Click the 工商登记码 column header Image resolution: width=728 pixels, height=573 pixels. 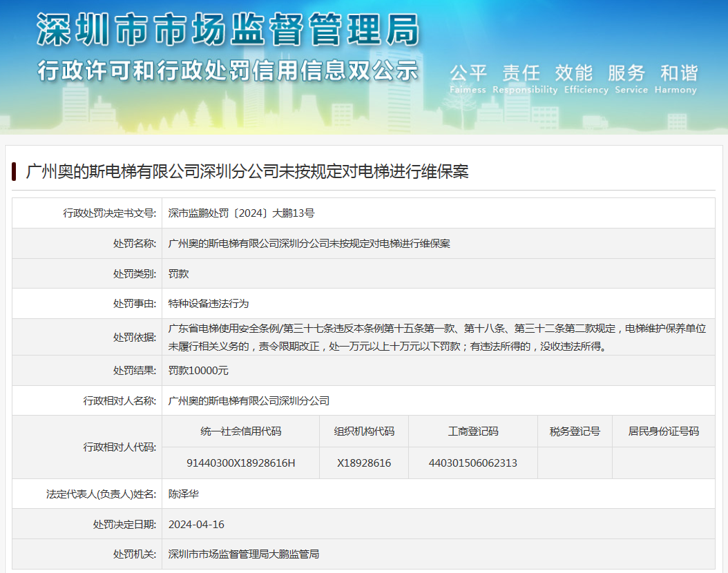[x=473, y=431]
